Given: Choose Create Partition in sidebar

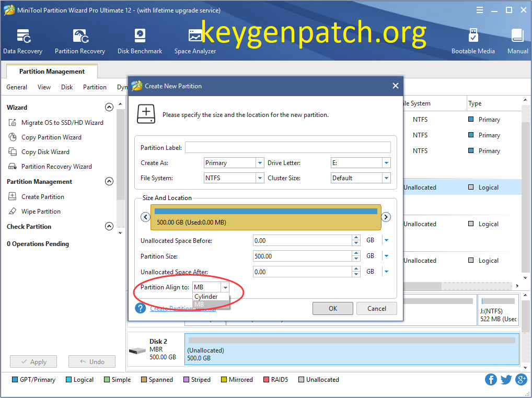Looking at the screenshot, I should pos(36,196).
